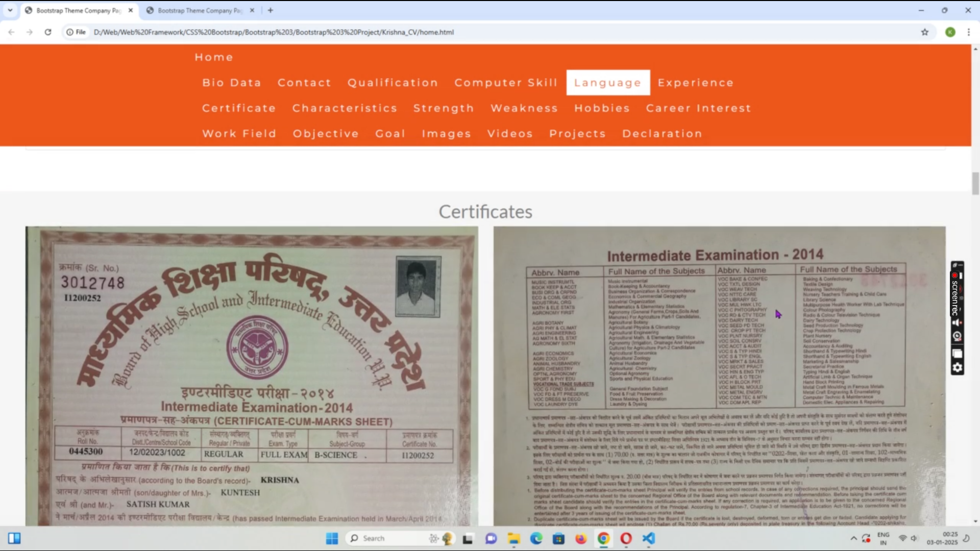The width and height of the screenshot is (980, 551).
Task: Toggle screenrec webcam recording icon
Action: (x=958, y=336)
